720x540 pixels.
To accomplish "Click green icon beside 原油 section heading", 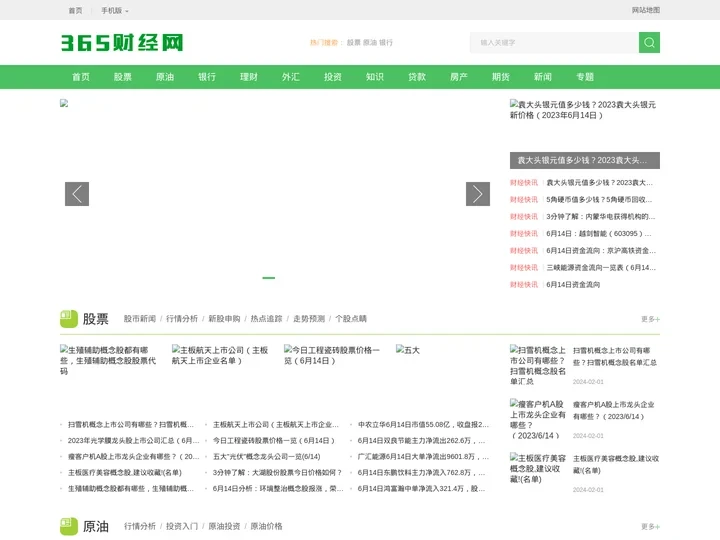I will click(x=69, y=526).
